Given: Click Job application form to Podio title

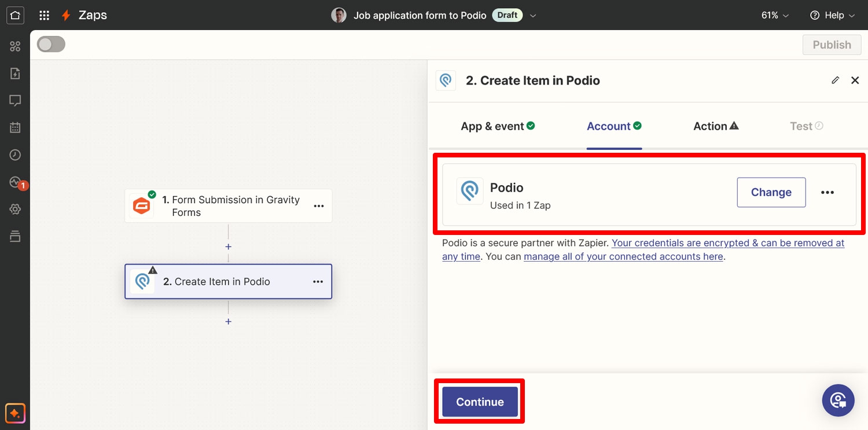Looking at the screenshot, I should click(420, 16).
